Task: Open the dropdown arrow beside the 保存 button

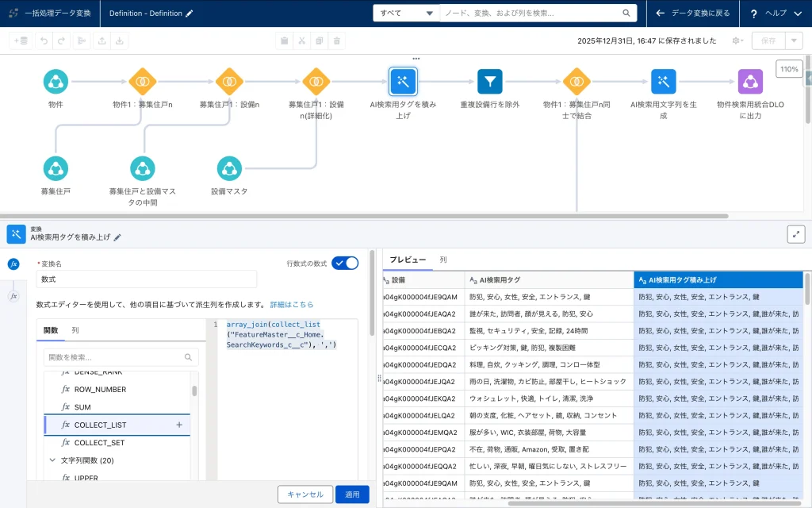Action: [794, 40]
